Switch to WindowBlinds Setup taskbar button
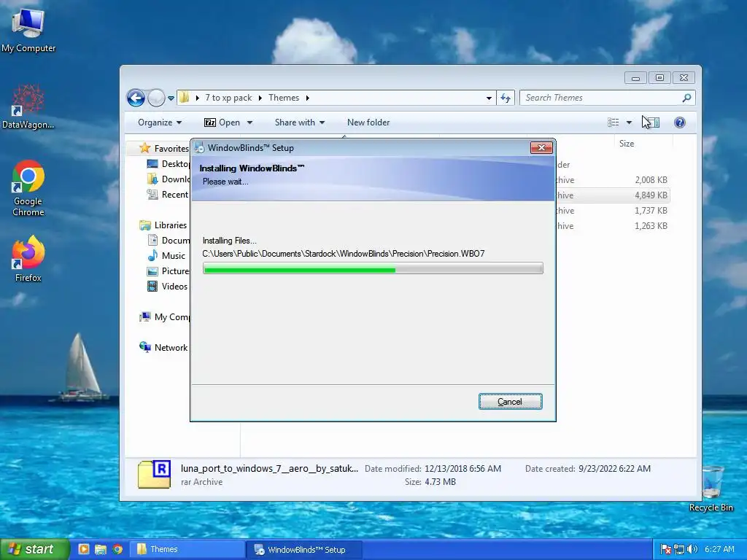The height and width of the screenshot is (560, 747). click(x=304, y=550)
